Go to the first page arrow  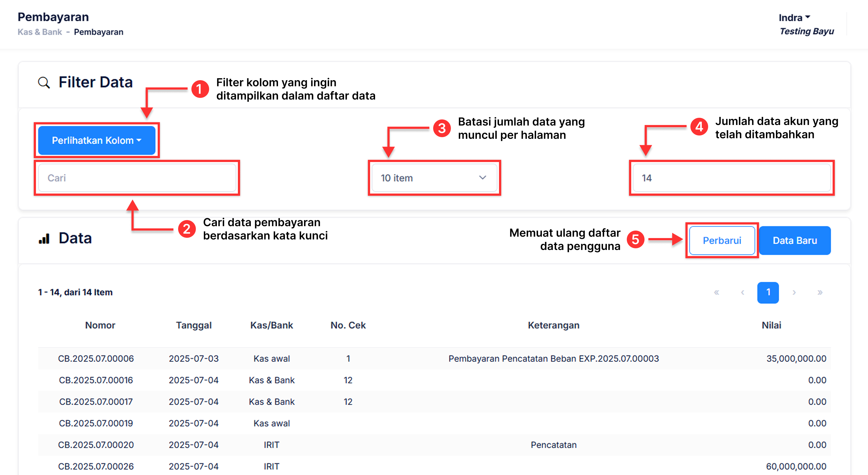[x=716, y=293]
